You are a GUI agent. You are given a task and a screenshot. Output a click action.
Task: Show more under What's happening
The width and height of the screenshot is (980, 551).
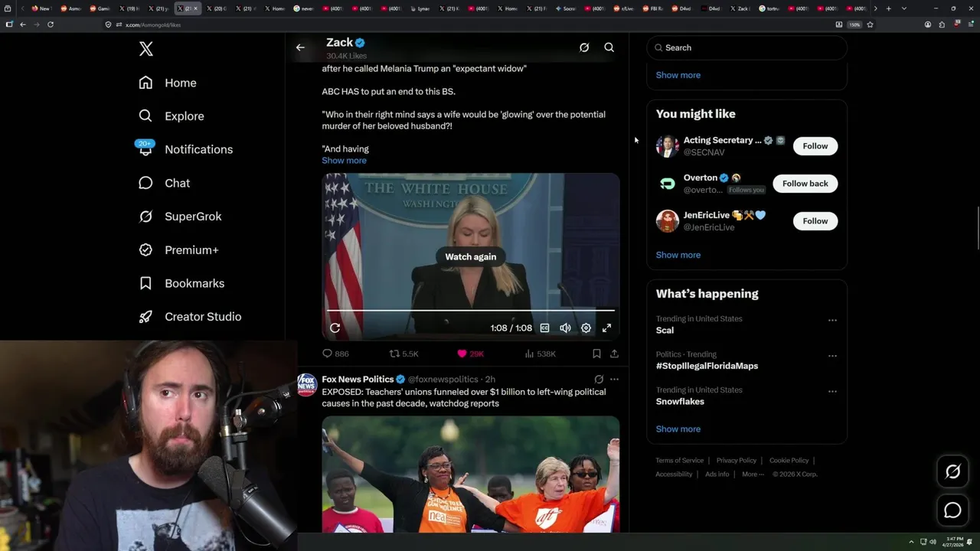(678, 429)
